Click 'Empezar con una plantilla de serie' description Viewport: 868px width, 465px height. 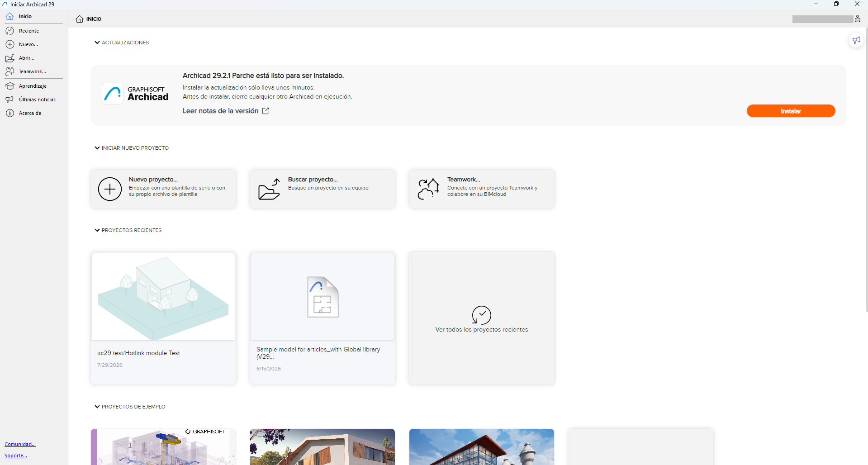point(177,191)
